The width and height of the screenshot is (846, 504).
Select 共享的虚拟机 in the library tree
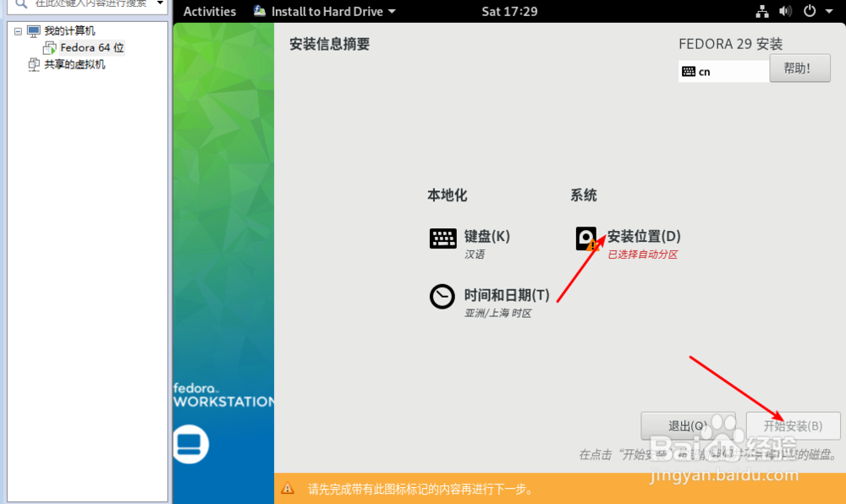point(74,64)
